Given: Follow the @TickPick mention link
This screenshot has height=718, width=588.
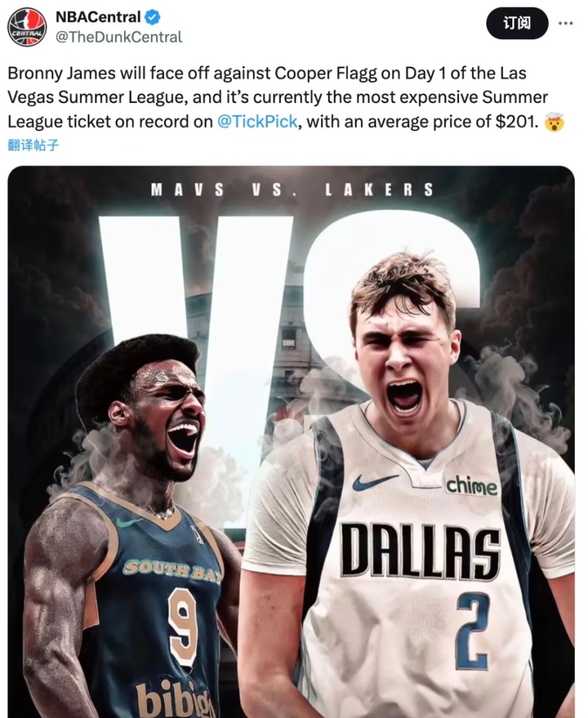Looking at the screenshot, I should click(x=257, y=122).
